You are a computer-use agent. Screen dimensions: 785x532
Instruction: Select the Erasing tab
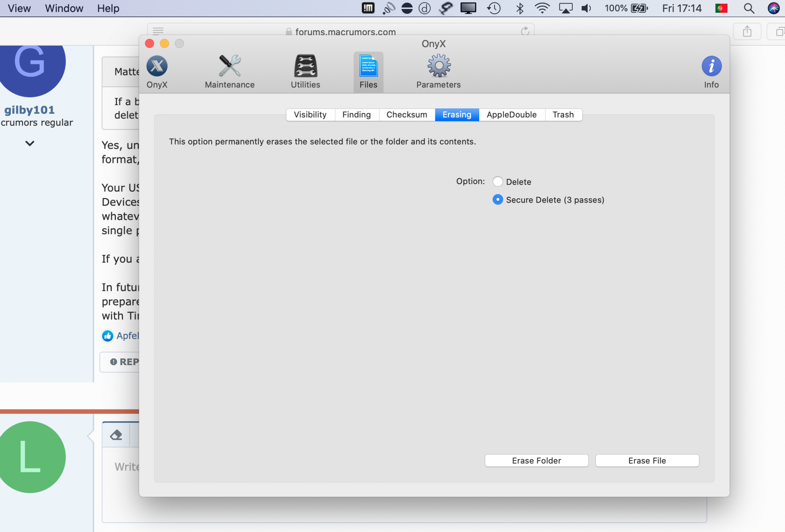[457, 115]
